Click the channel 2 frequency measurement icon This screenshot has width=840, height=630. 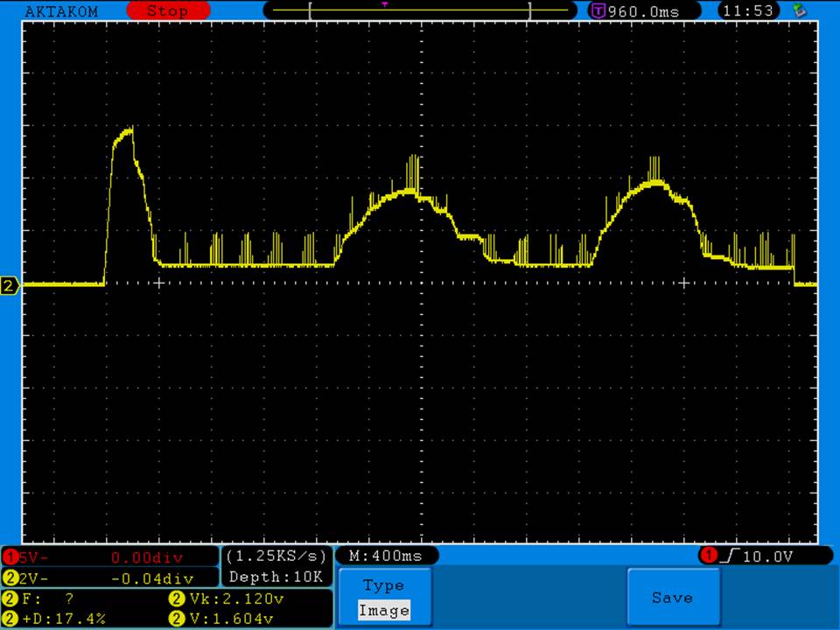[x=10, y=598]
